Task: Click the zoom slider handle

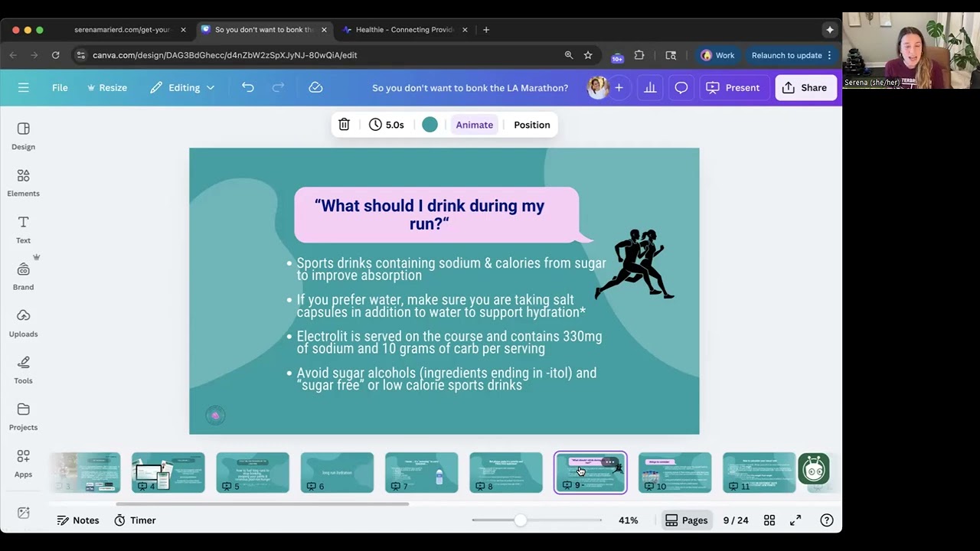Action: 521,520
